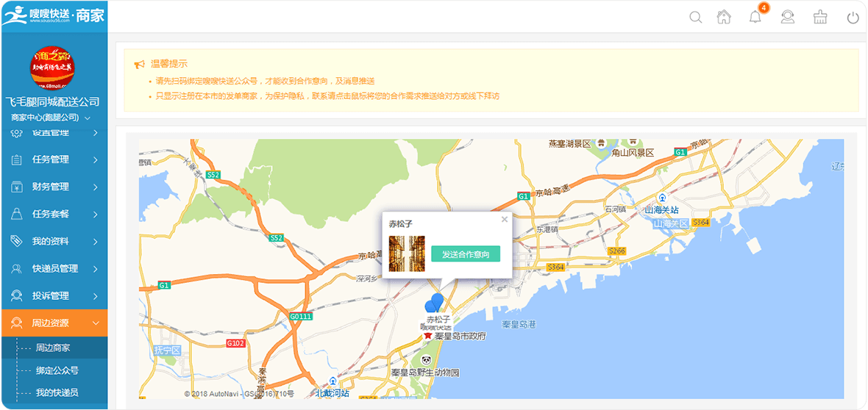Image resolution: width=868 pixels, height=410 pixels.
Task: Expand the 财务管理 sidebar section
Action: pos(54,187)
